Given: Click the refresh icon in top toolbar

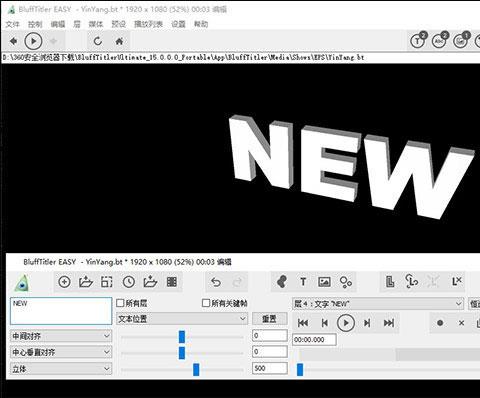Looking at the screenshot, I should pyautogui.click(x=98, y=41).
